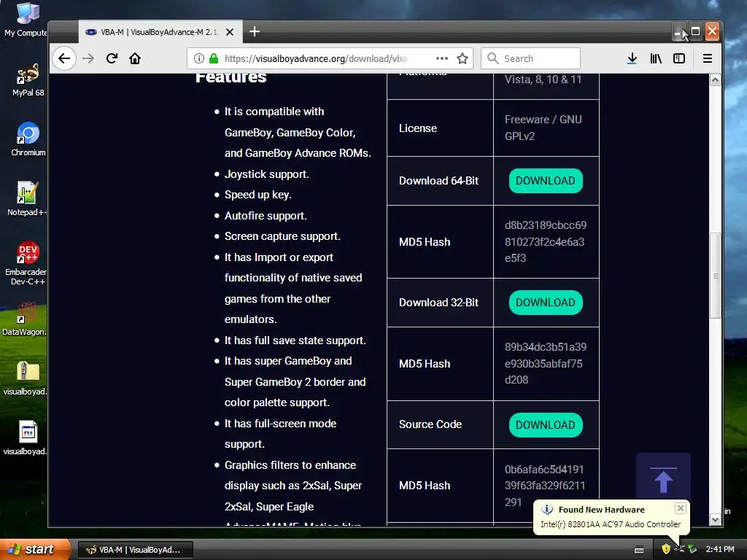Click the yellow security shield tray icon
The image size is (747, 560).
click(666, 549)
